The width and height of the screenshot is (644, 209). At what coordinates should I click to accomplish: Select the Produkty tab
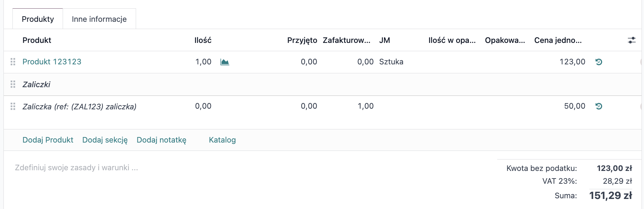38,19
